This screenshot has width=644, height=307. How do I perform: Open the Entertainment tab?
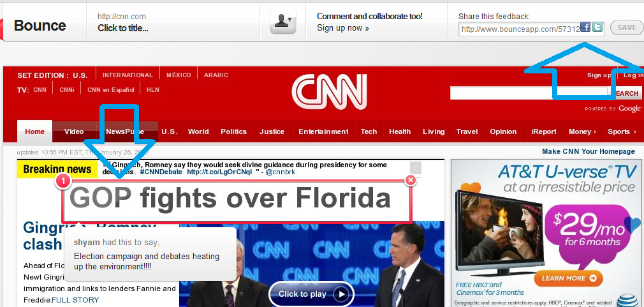323,131
